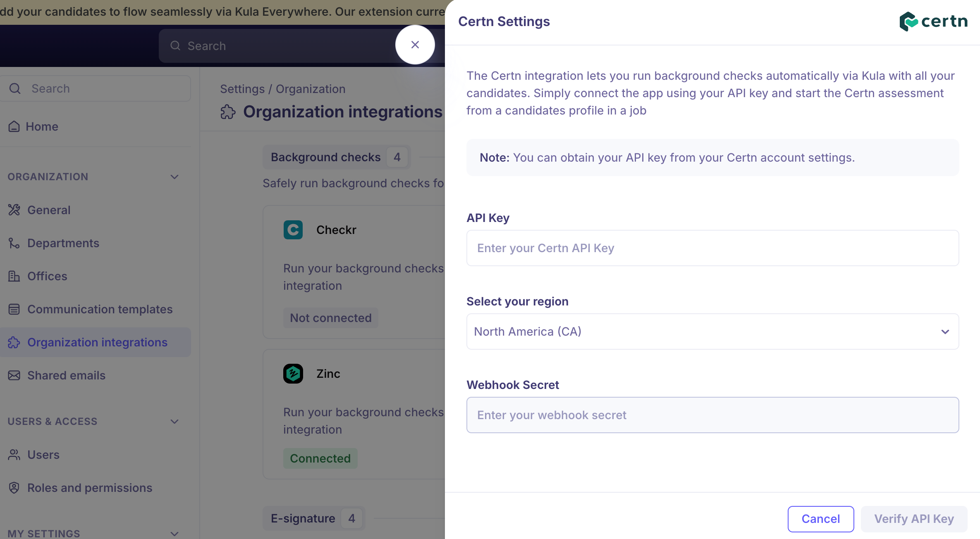Click the E-signature count 4

click(x=351, y=518)
